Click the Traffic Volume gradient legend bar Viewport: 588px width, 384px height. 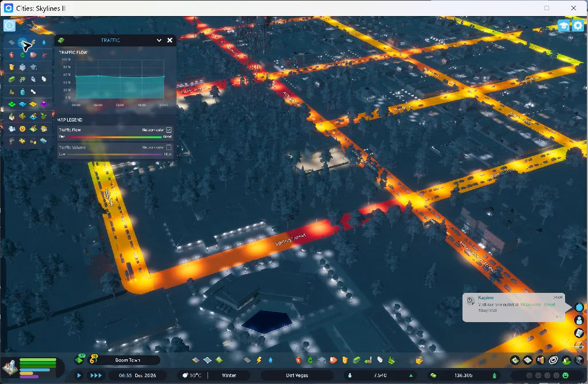[x=115, y=154]
